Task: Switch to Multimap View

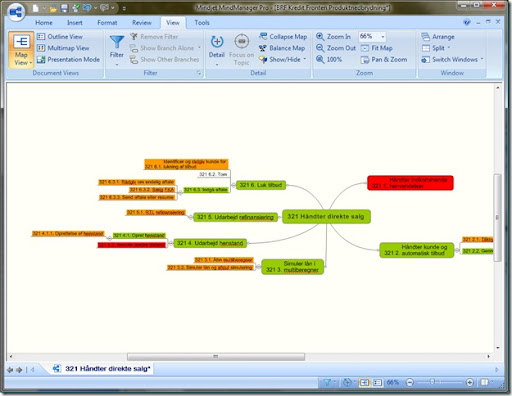Action: coord(63,48)
